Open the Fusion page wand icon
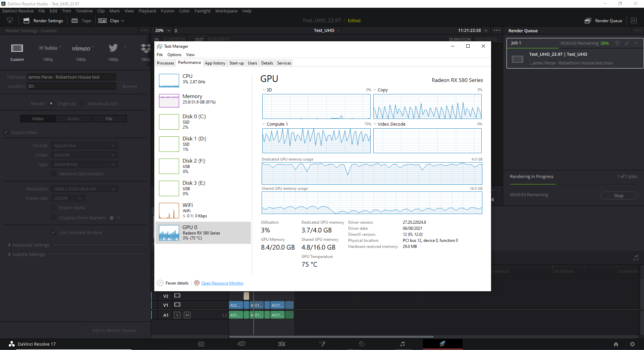This screenshot has height=350, width=644. [322, 344]
